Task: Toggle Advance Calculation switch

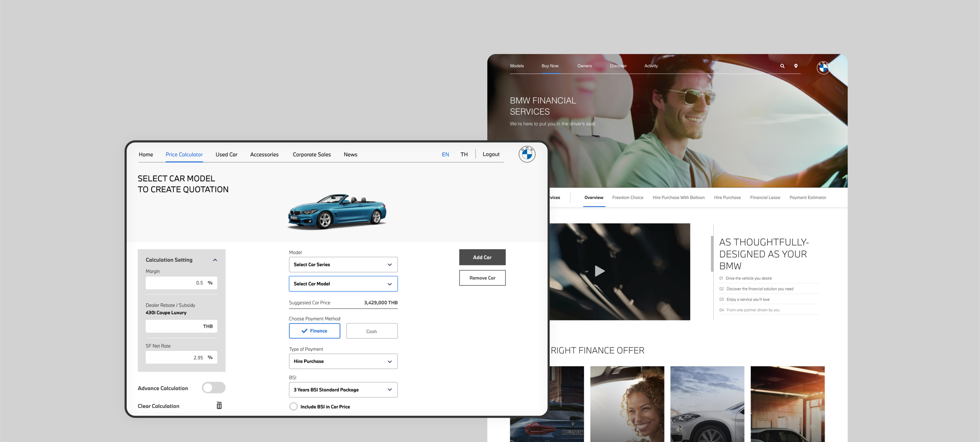Action: [213, 388]
